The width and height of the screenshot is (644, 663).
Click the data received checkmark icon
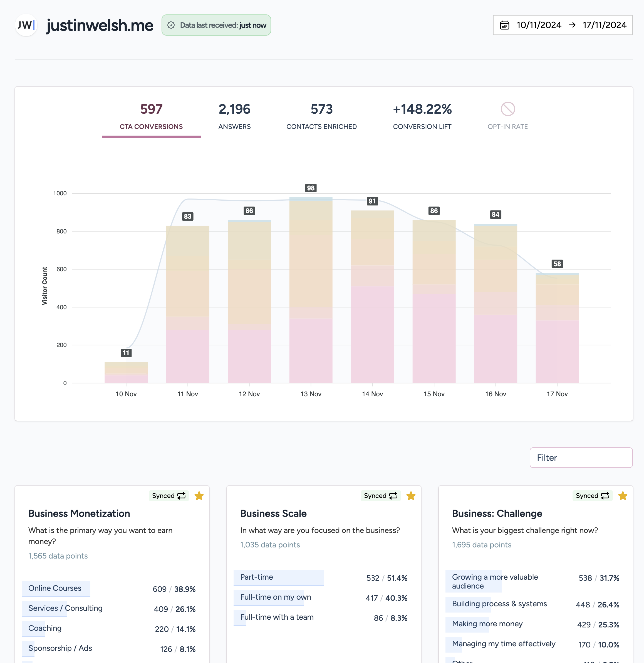171,25
